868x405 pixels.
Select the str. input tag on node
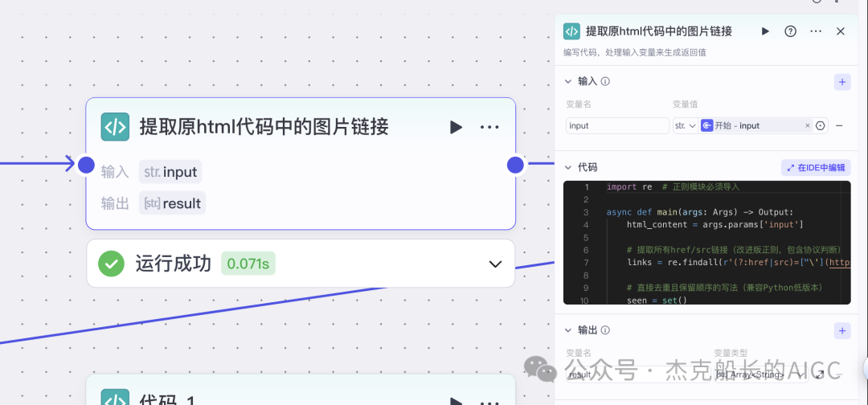click(170, 172)
